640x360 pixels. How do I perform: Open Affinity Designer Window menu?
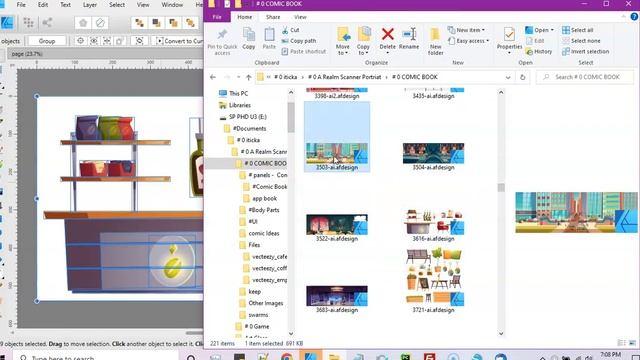[x=172, y=5]
